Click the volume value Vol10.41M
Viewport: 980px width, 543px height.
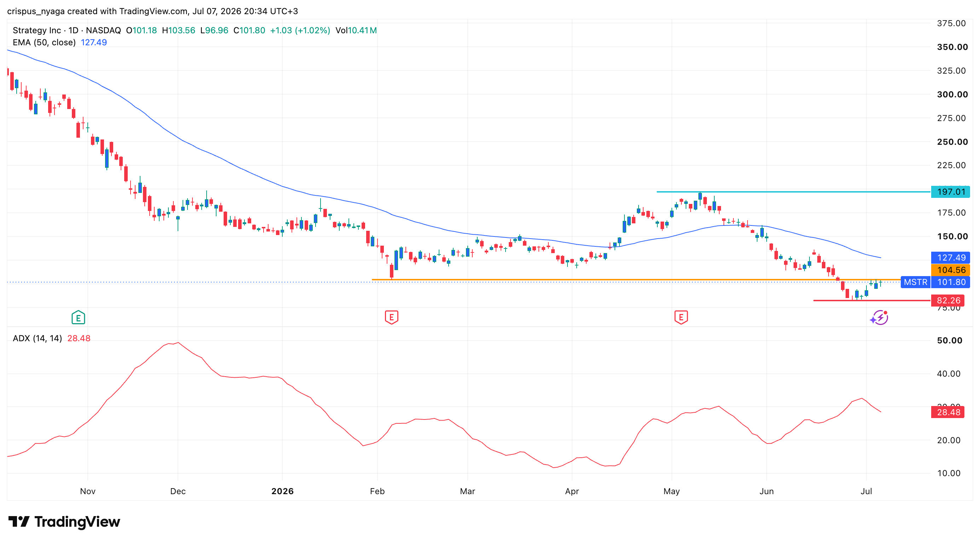[x=356, y=30]
